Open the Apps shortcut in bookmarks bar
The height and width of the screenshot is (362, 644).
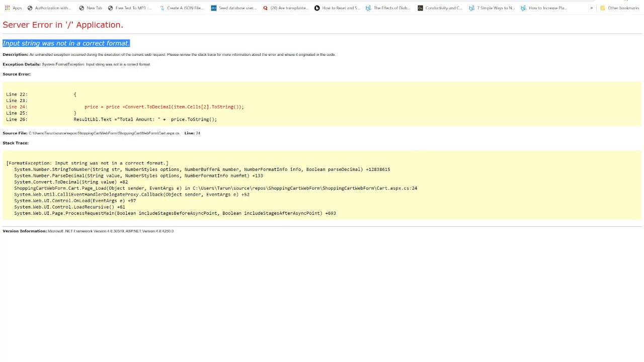[x=13, y=8]
